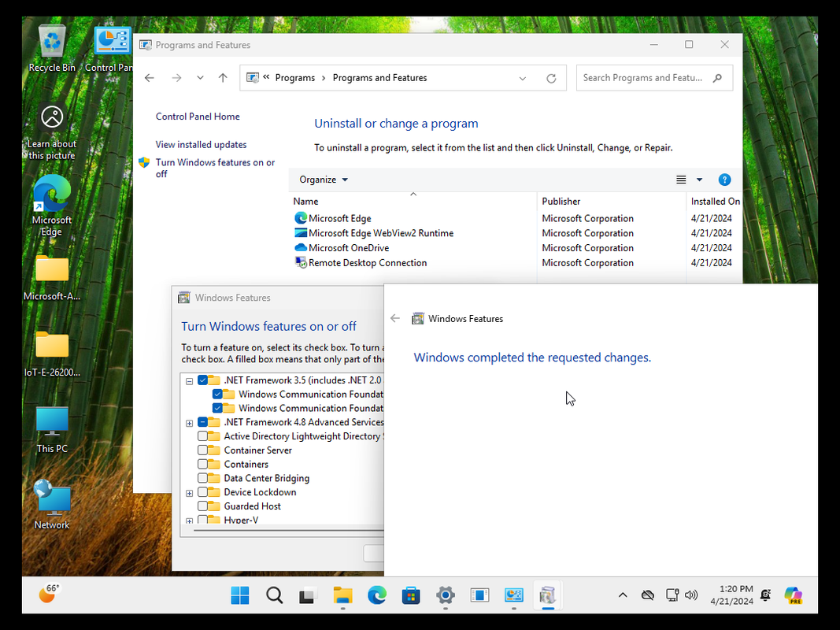Uncheck the first Windows Communication Foundation checkbox
Screen dimensions: 840x630
pos(217,395)
